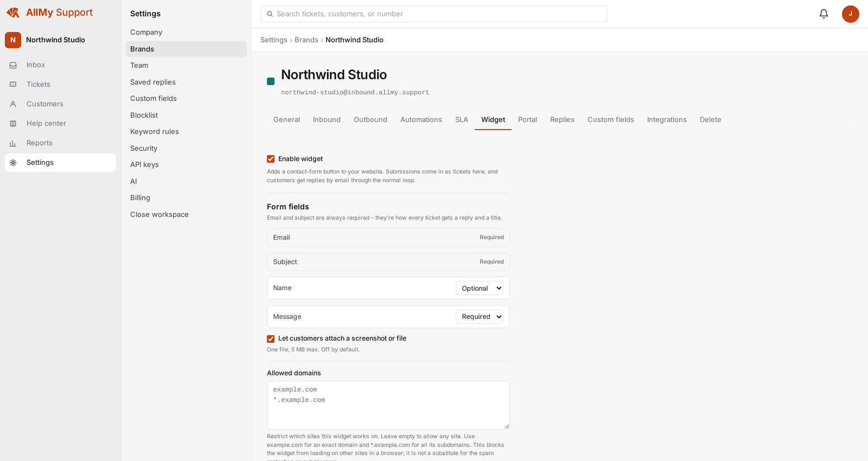Click the Customers person icon
The width and height of the screenshot is (868, 461).
[x=13, y=104]
